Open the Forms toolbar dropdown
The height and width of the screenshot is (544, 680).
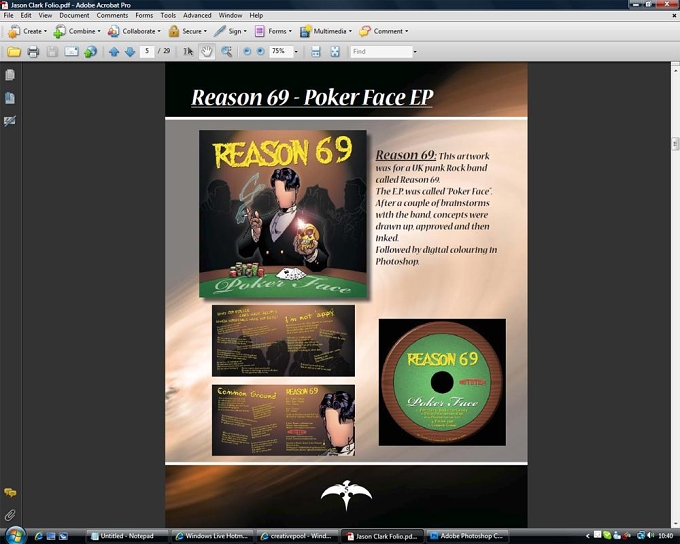coord(273,31)
